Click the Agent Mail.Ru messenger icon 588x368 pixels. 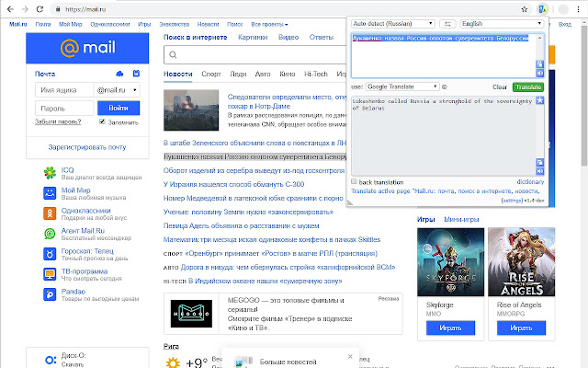click(50, 234)
